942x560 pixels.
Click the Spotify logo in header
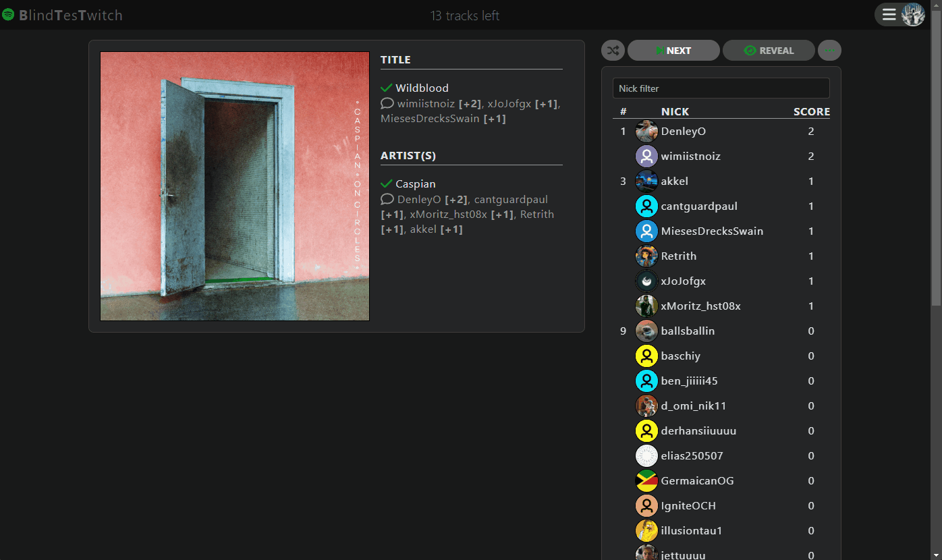pyautogui.click(x=8, y=15)
